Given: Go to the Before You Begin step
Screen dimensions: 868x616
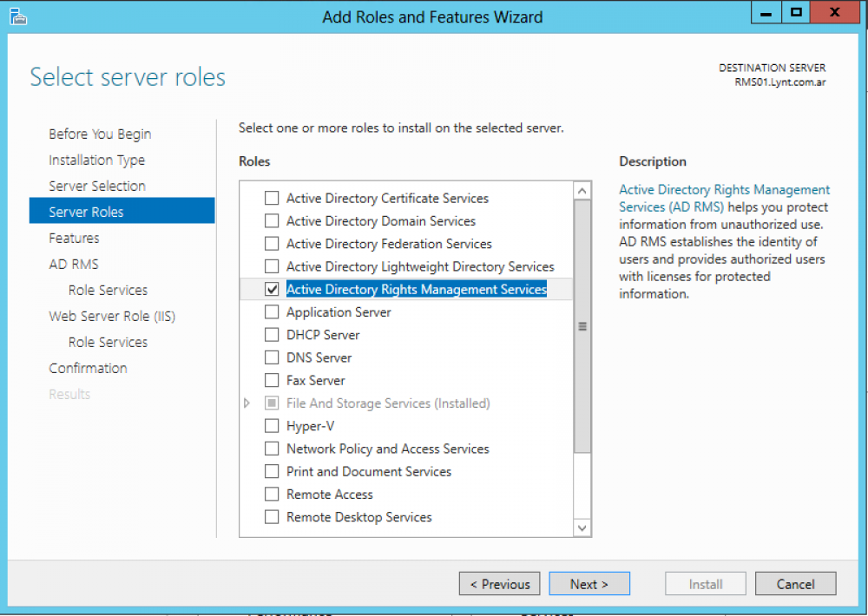Looking at the screenshot, I should pos(100,134).
